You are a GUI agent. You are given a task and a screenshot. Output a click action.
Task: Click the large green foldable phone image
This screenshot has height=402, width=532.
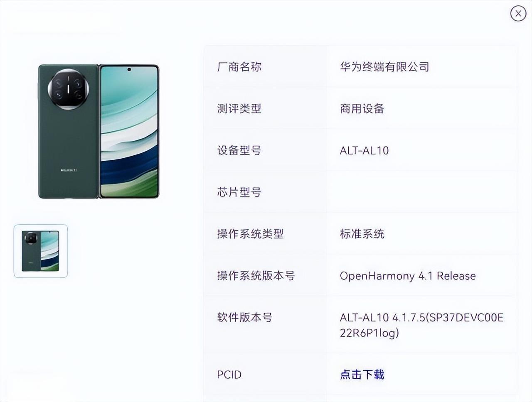click(x=99, y=131)
